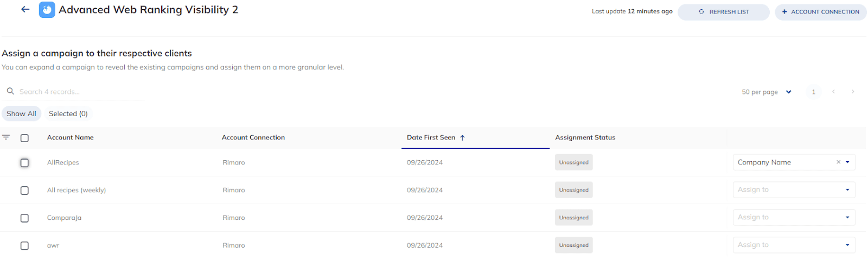
Task: Click the refresh icon in Refresh List
Action: pos(701,12)
